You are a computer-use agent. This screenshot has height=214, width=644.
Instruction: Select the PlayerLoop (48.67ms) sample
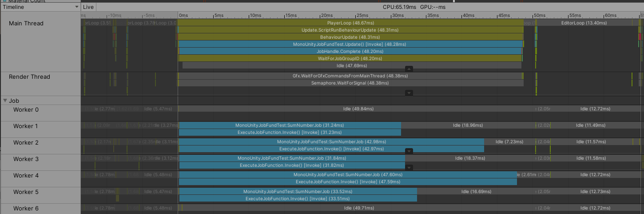[x=350, y=23]
